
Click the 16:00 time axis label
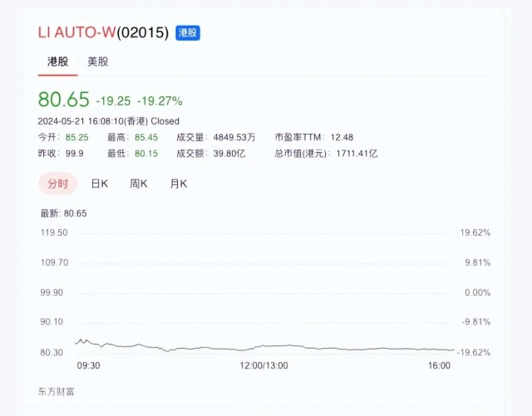point(439,365)
